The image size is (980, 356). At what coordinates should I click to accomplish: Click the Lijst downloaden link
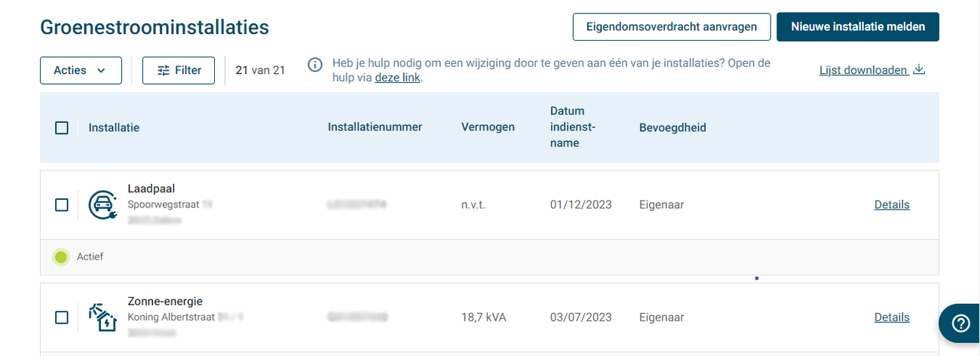point(863,70)
